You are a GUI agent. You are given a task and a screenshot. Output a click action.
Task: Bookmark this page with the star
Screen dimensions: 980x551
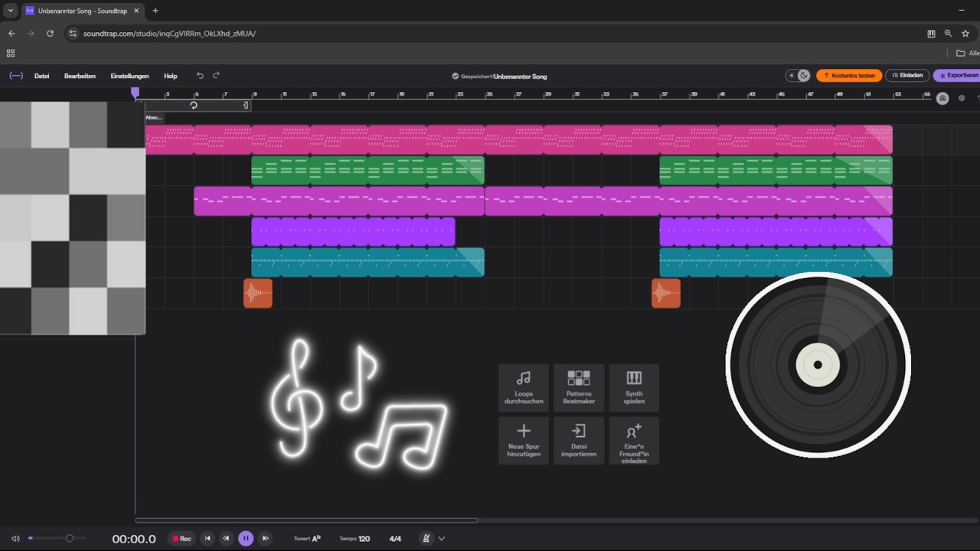[965, 34]
